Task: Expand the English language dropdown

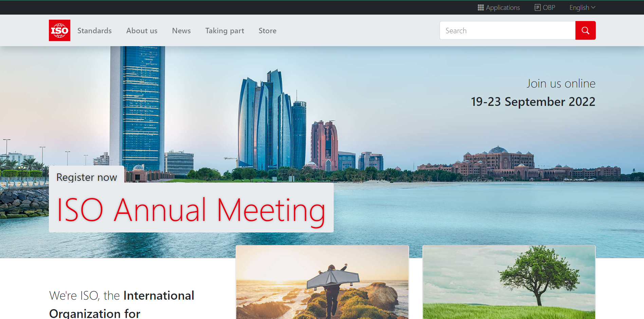Action: (x=582, y=7)
